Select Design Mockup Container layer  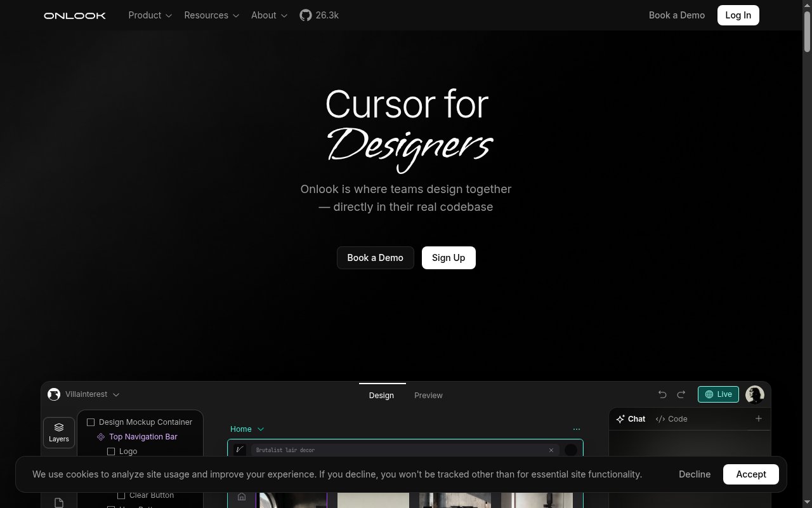(140, 422)
